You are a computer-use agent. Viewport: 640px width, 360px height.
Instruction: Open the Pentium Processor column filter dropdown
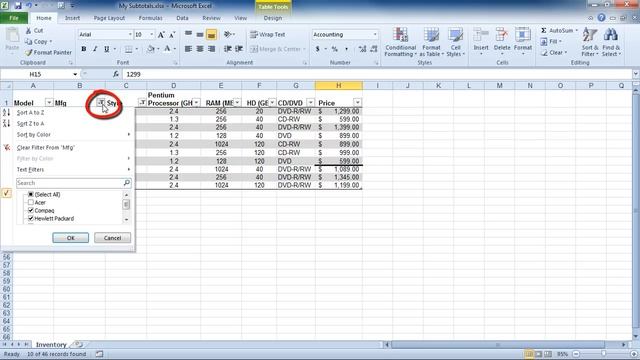(x=196, y=103)
